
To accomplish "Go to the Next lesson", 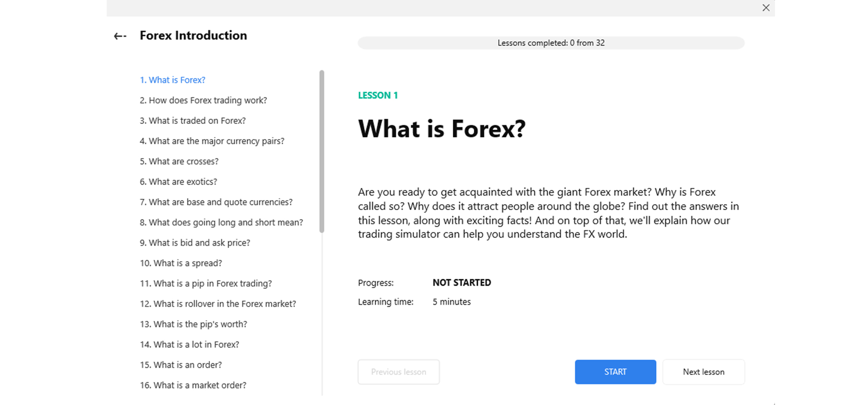I will pyautogui.click(x=703, y=372).
